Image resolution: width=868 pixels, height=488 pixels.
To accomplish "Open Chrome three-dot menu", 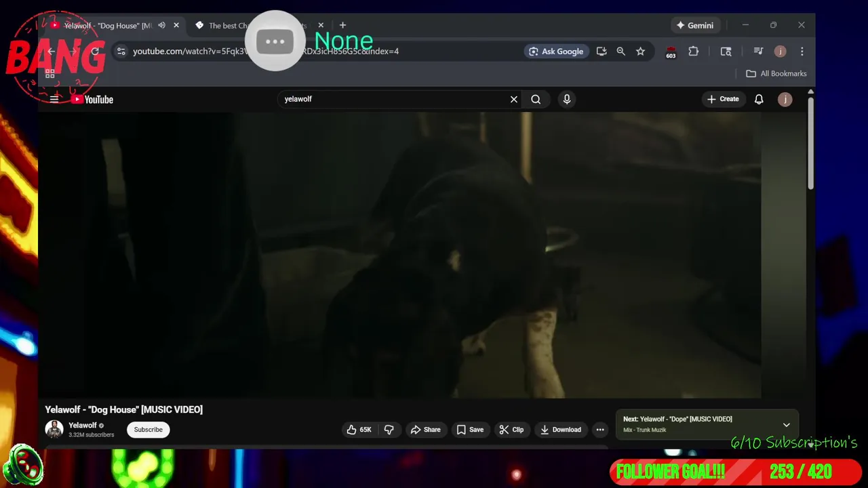I will (x=802, y=52).
